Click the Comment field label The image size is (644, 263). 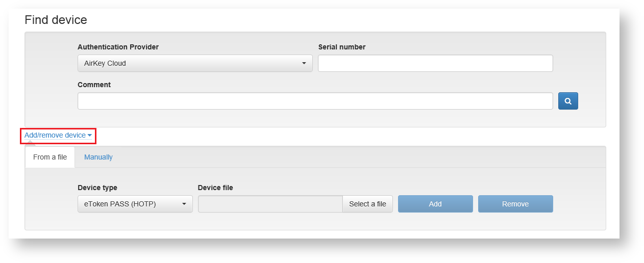click(94, 85)
